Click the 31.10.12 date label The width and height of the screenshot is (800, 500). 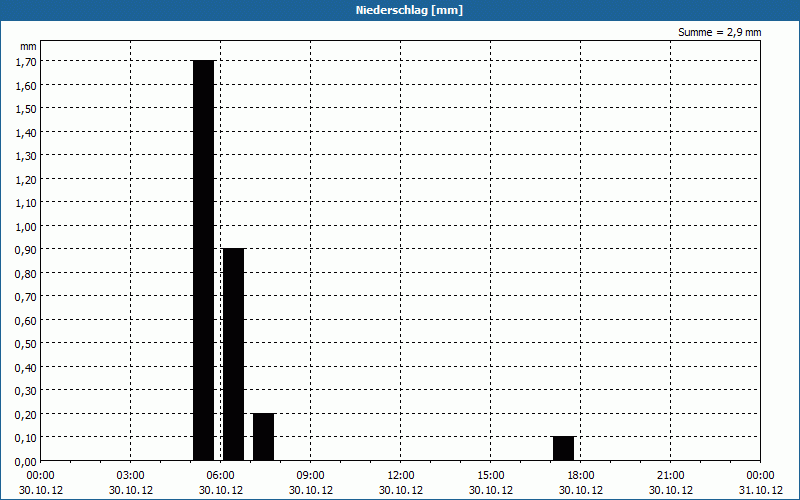pyautogui.click(x=761, y=490)
